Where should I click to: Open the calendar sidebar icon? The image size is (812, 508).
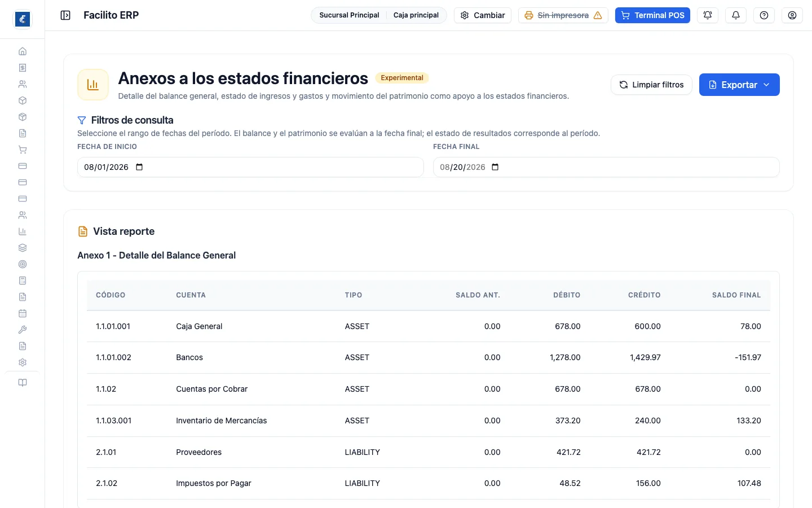point(23,313)
